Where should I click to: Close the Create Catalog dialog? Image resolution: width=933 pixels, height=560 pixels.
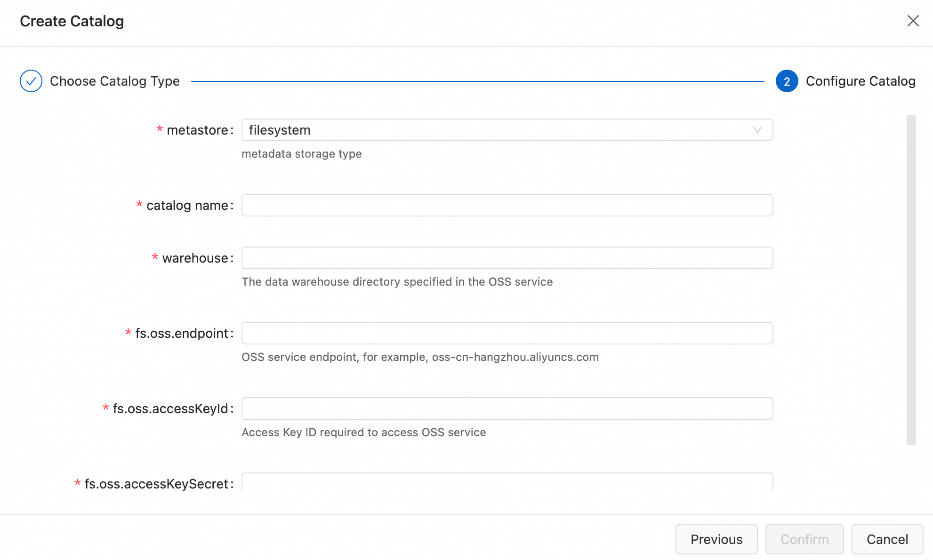913,21
